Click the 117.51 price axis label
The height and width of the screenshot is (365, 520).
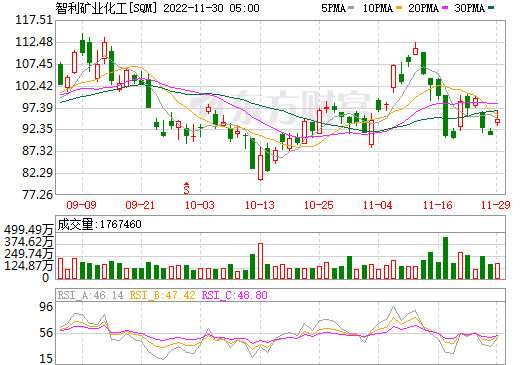tap(34, 20)
